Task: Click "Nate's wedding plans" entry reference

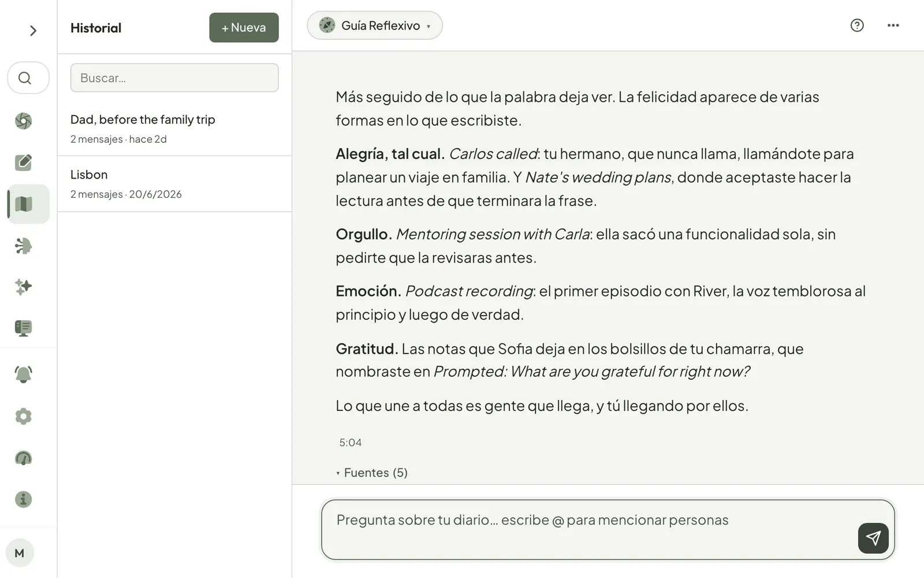Action: (598, 177)
